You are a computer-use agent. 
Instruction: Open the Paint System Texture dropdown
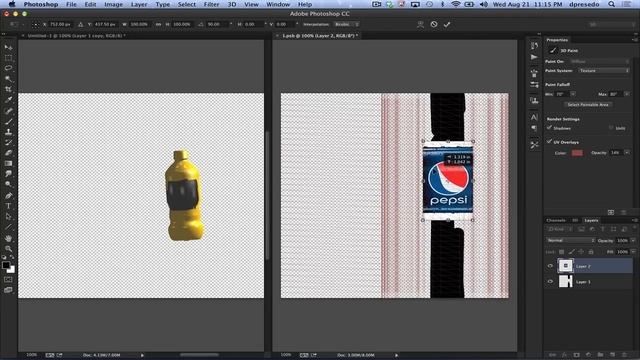(604, 71)
